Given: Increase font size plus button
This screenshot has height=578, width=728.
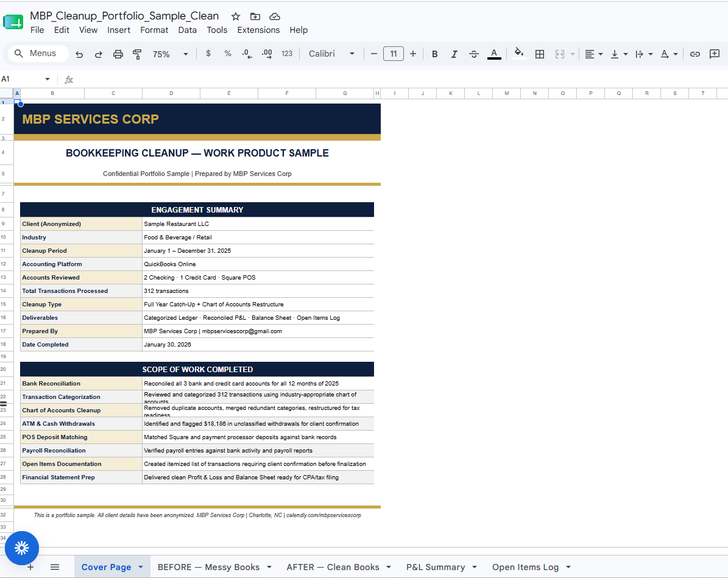Looking at the screenshot, I should 413,54.
